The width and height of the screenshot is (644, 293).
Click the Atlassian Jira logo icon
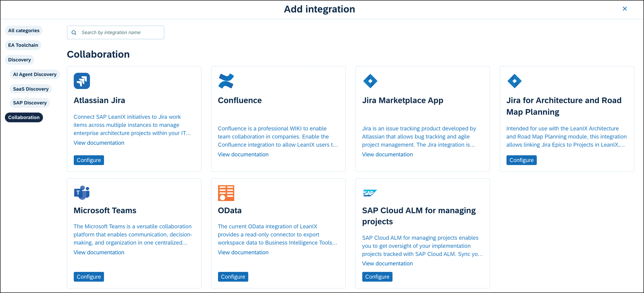point(82,81)
